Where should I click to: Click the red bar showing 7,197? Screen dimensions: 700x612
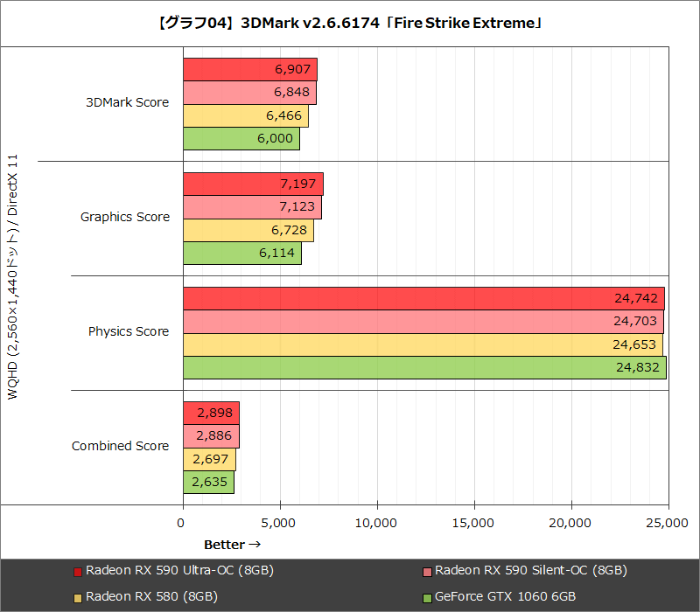(x=254, y=184)
